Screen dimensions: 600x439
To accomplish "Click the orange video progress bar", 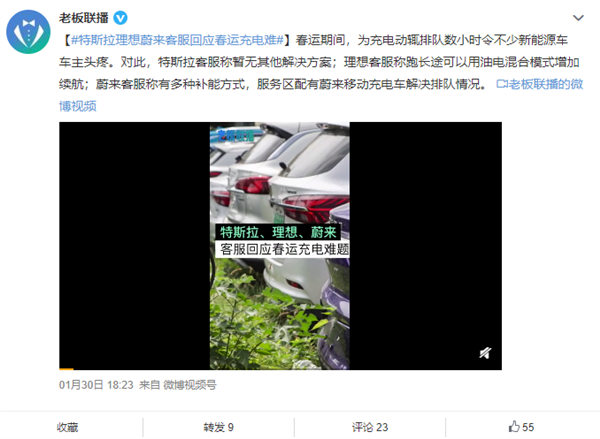I will [66, 369].
